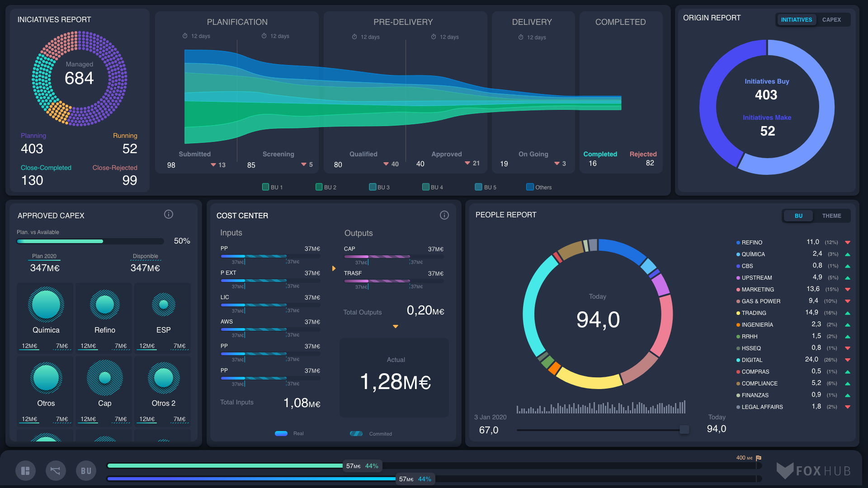Click the People Report timeline slider handle
This screenshot has width=868, height=488.
(684, 429)
